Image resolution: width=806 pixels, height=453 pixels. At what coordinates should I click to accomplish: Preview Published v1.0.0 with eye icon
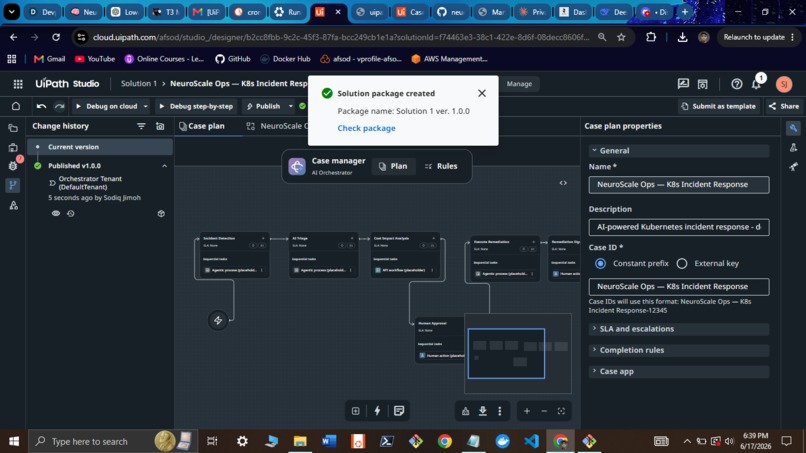56,213
